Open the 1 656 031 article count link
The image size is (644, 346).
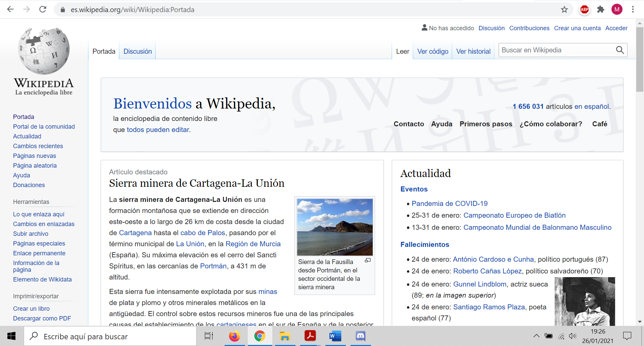click(x=528, y=106)
